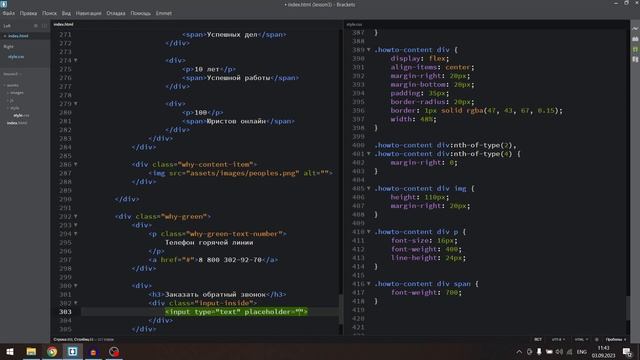Collapse the why-content-item div at line 286
Screen dimensions: 640x360
[x=76, y=164]
